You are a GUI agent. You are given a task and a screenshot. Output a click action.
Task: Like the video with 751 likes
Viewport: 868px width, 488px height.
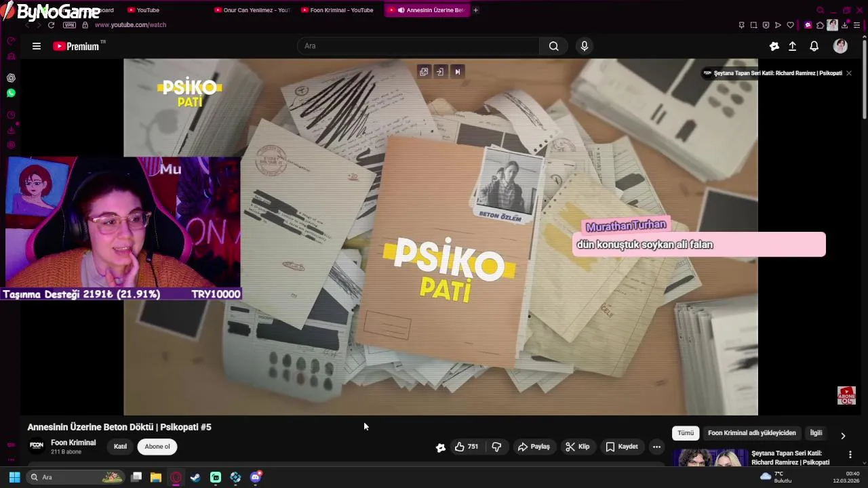click(x=467, y=447)
